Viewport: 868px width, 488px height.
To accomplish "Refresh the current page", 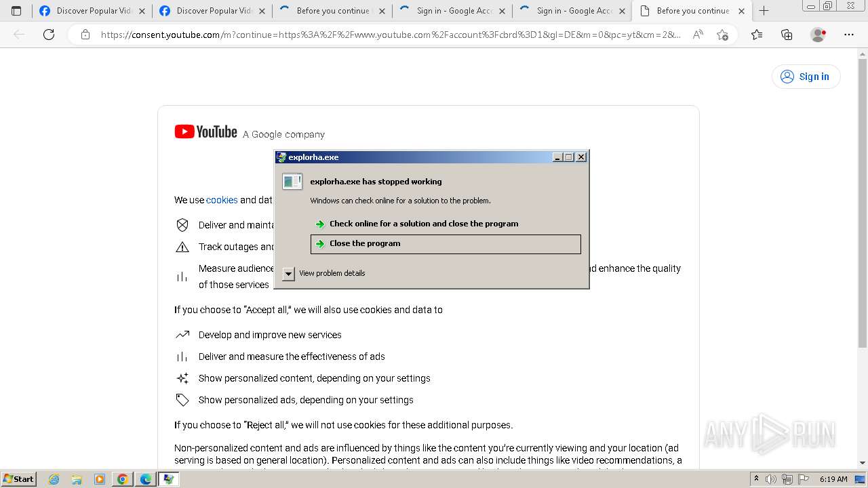I will pyautogui.click(x=49, y=35).
